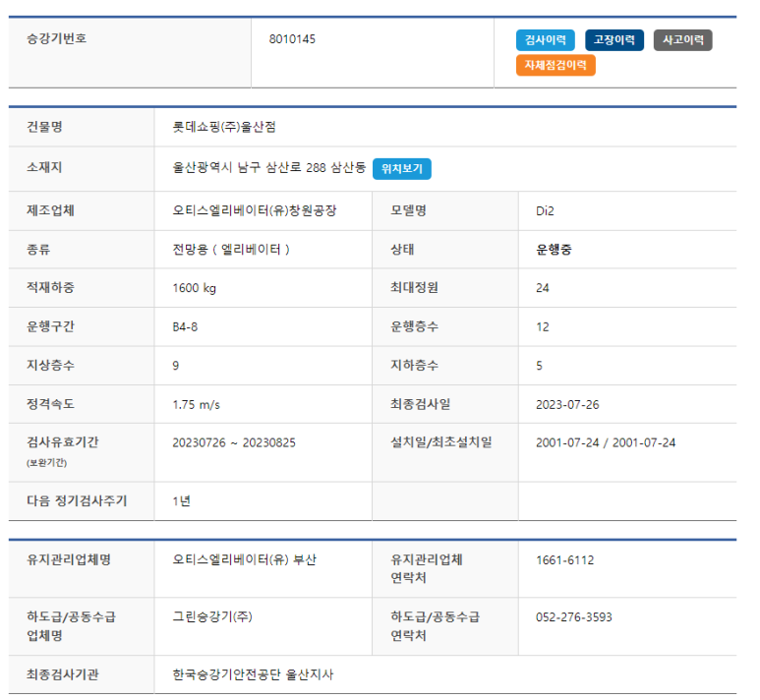Click the 승강기번호 label
The width and height of the screenshot is (760, 700).
(57, 38)
